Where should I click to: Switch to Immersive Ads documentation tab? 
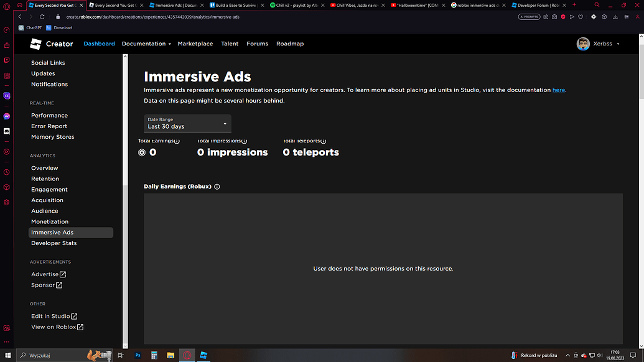(176, 6)
